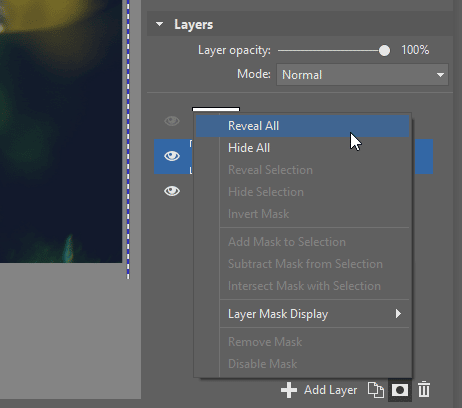The height and width of the screenshot is (408, 462).
Task: Delete layer with the trash icon
Action: point(424,389)
